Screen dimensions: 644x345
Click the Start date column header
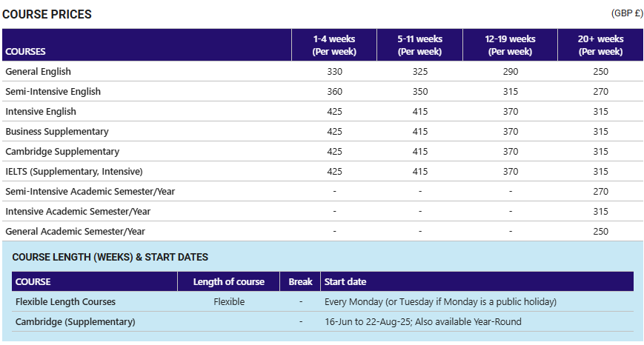345,282
